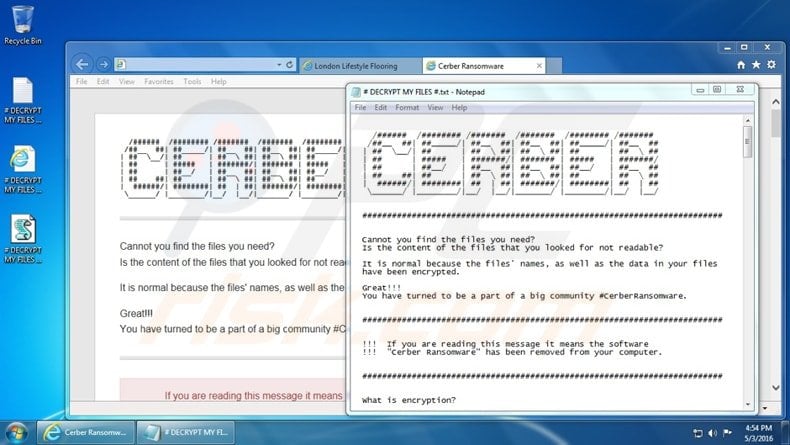Click 'Great!!!' line in Notepad
Viewport: 790px width, 445px height.
click(381, 288)
